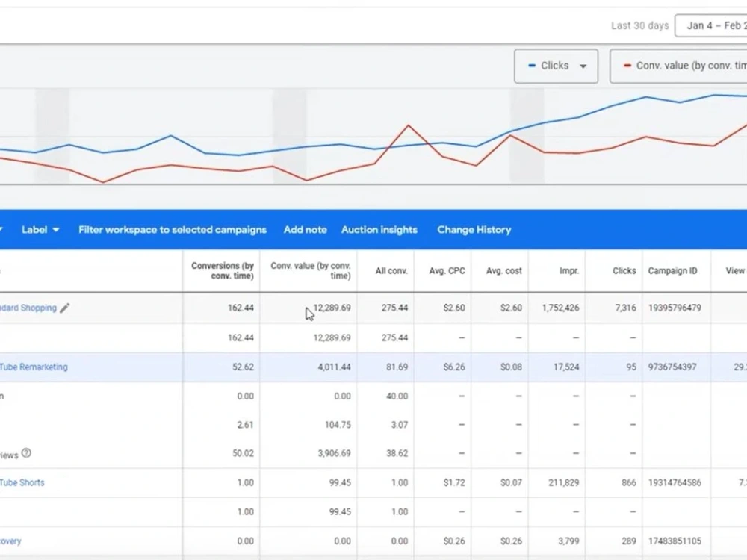Click Add note in the blue bar

(306, 230)
